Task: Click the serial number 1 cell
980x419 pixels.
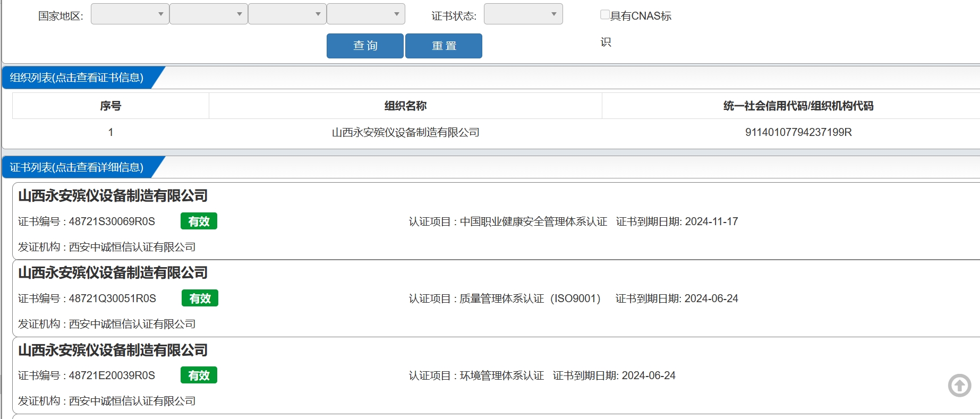Action: [x=110, y=132]
